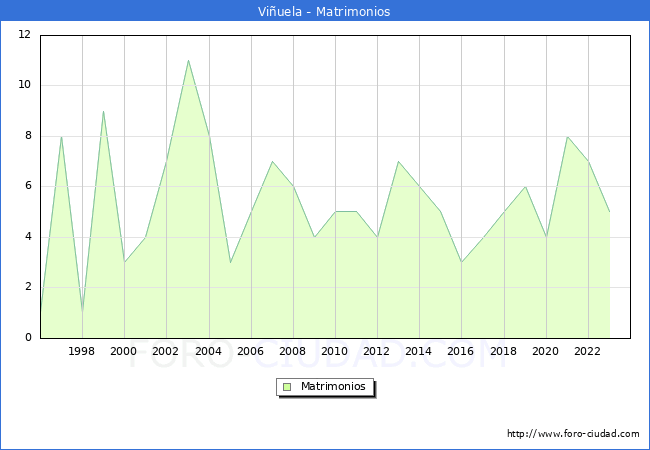Click the 2007 peak at value 7
Screen dimensions: 650x450
pyautogui.click(x=272, y=162)
